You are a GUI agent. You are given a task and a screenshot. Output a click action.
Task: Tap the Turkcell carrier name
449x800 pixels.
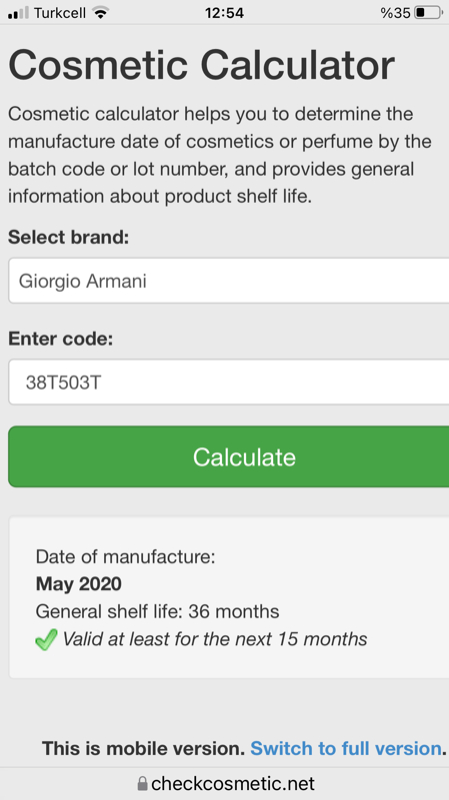[x=60, y=13]
